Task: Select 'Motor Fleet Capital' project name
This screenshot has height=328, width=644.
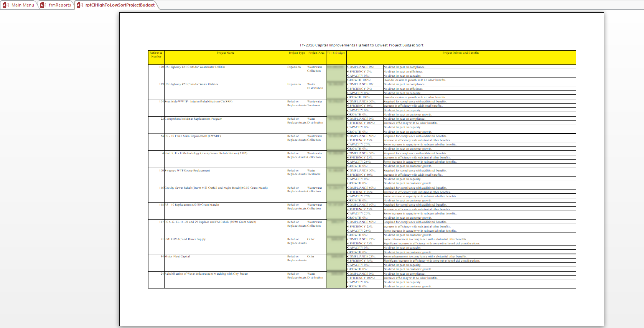Action: (x=178, y=257)
